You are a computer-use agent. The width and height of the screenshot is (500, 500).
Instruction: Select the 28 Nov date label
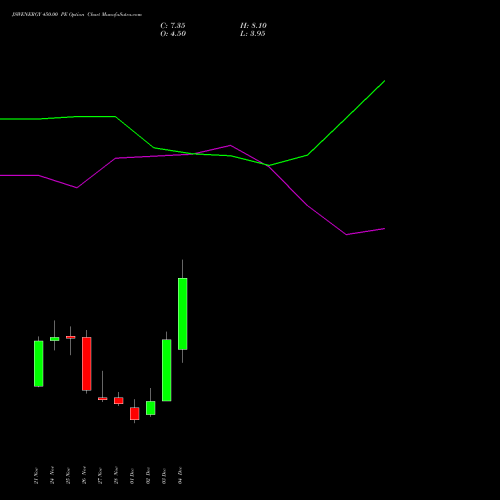point(116,476)
